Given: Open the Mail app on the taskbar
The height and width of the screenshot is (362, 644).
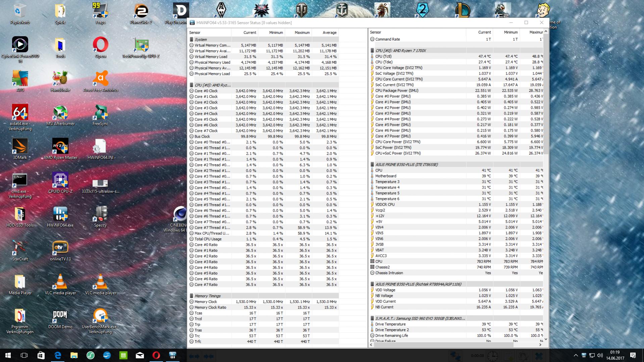Looking at the screenshot, I should (x=140, y=355).
